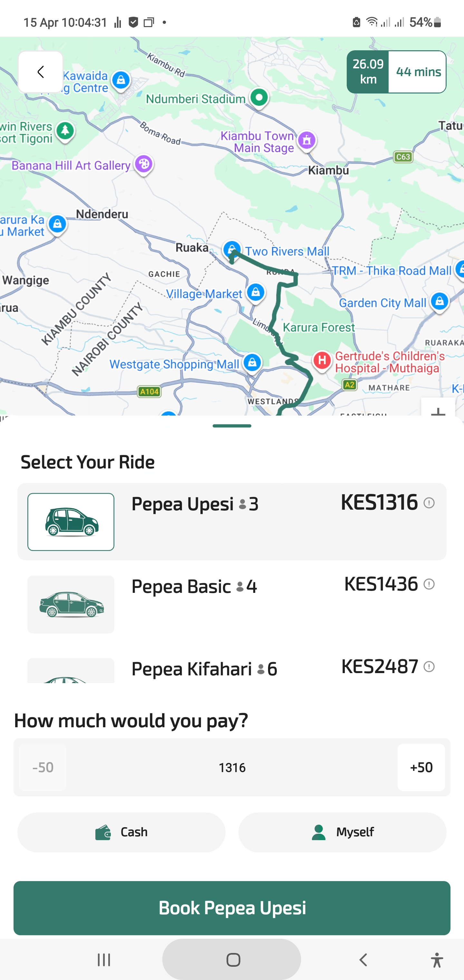Screen dimensions: 464x980
Task: Choose the Pepea Basic ride option
Action: (x=232, y=604)
